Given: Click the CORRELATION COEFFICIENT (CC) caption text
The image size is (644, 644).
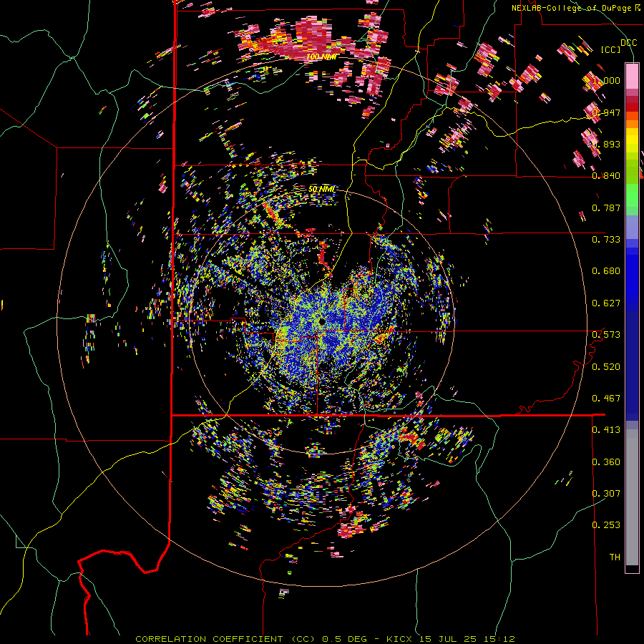Looking at the screenshot, I should pos(225,639).
